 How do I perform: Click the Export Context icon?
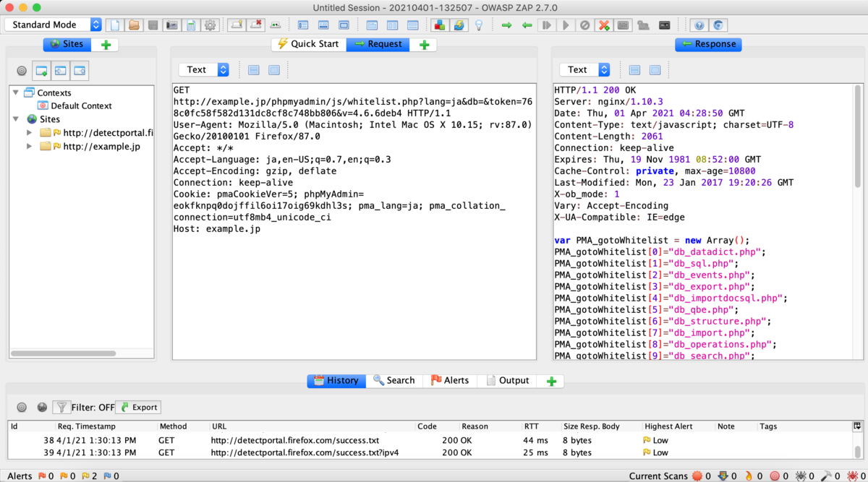click(x=80, y=71)
